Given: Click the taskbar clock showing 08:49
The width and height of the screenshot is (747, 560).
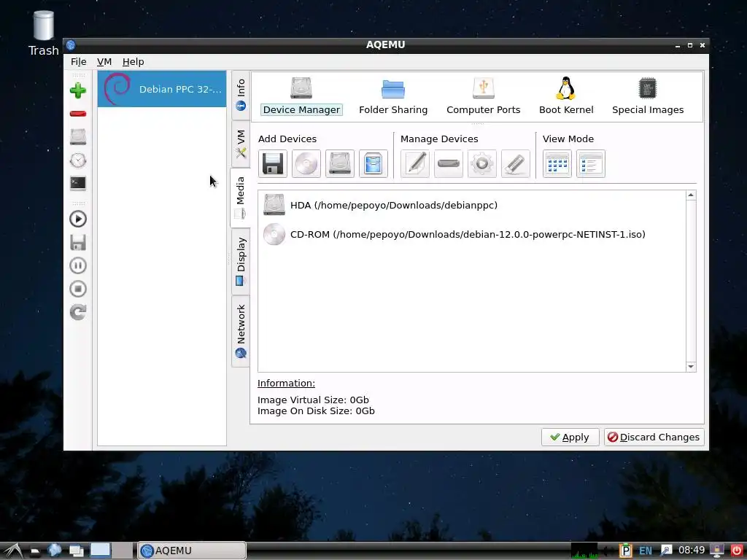Looking at the screenshot, I should tap(692, 551).
